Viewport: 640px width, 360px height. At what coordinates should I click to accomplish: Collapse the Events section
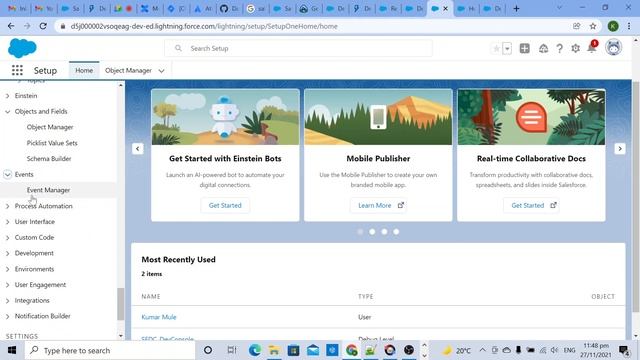click(7, 174)
